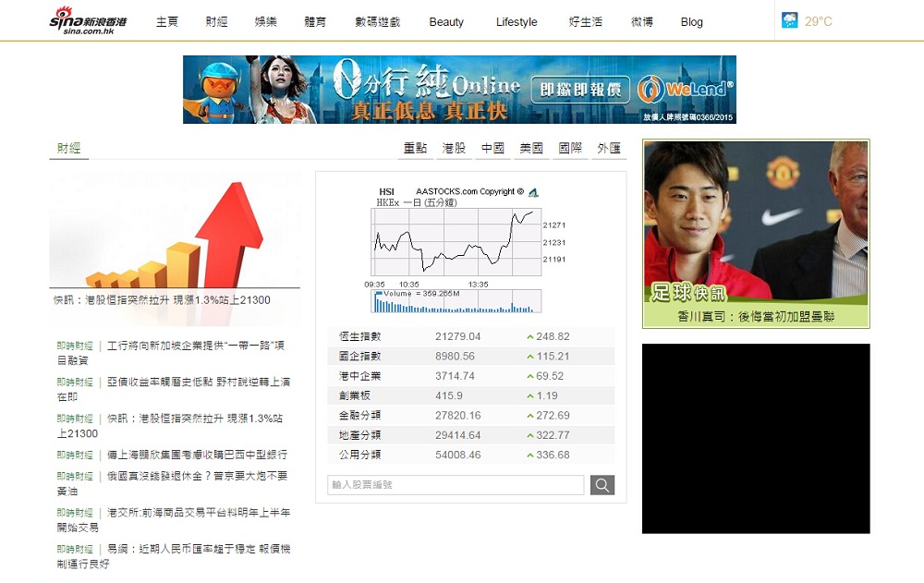Select the 國際 finance tab

(570, 148)
